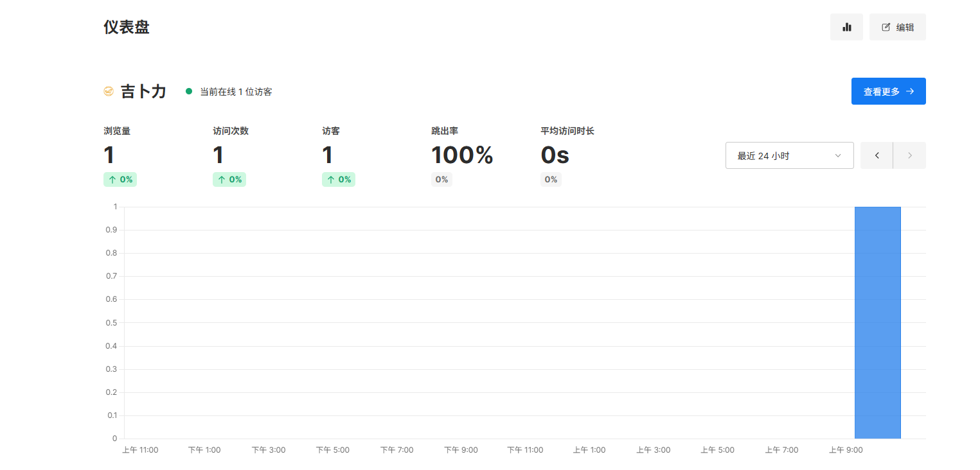Click the 下午 5:00 axis label

(333, 450)
